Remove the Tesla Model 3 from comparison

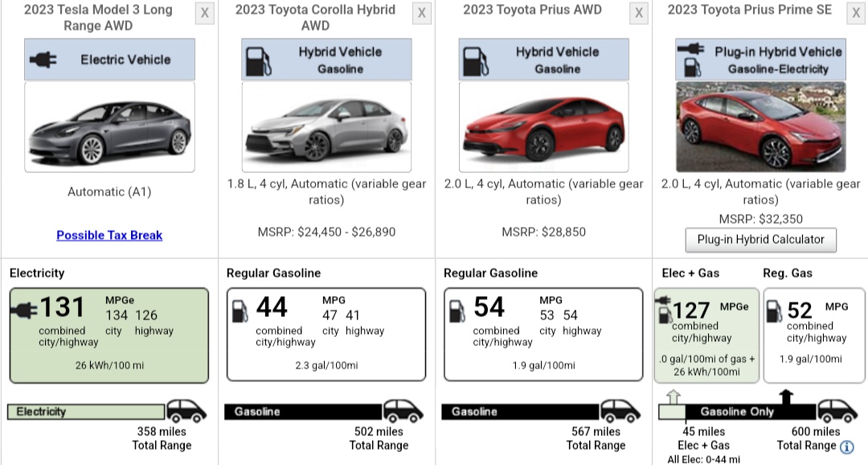tap(205, 13)
